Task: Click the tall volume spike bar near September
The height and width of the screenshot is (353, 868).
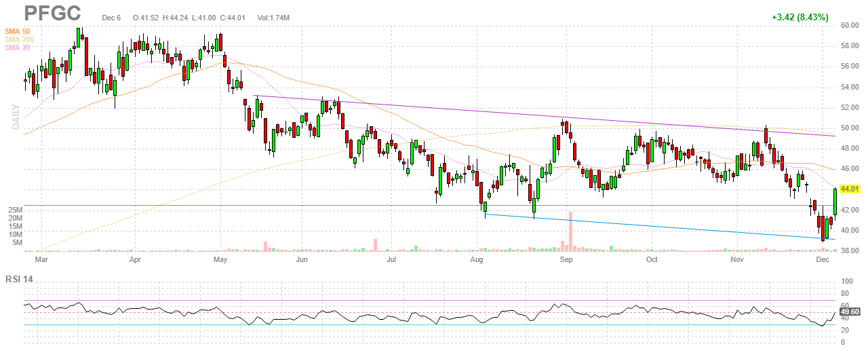Action: point(570,231)
